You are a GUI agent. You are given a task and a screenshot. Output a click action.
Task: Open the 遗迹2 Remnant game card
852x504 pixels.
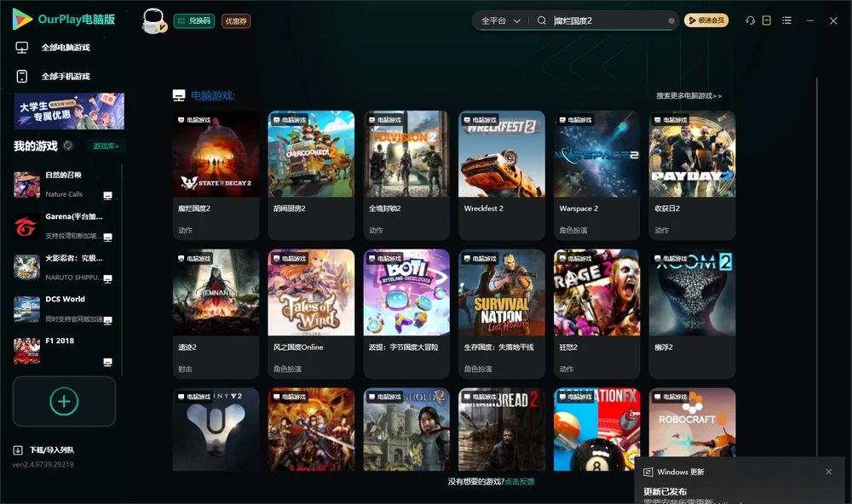216,314
